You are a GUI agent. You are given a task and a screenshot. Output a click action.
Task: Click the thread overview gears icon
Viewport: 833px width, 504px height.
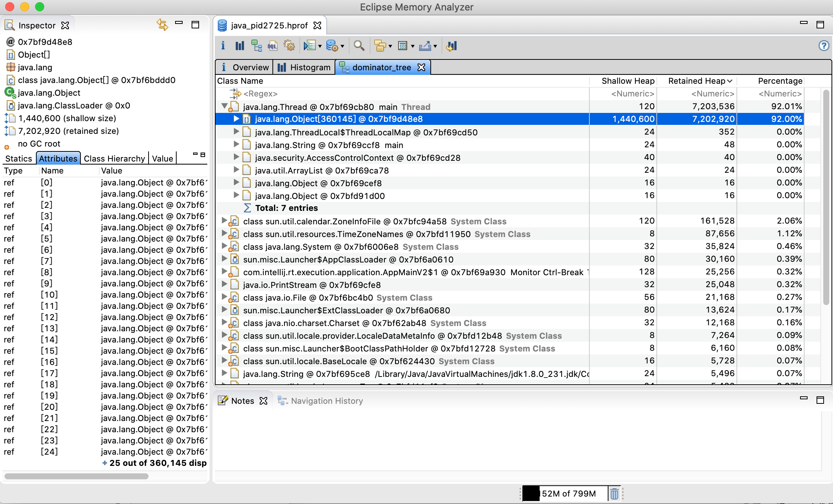pyautogui.click(x=289, y=46)
